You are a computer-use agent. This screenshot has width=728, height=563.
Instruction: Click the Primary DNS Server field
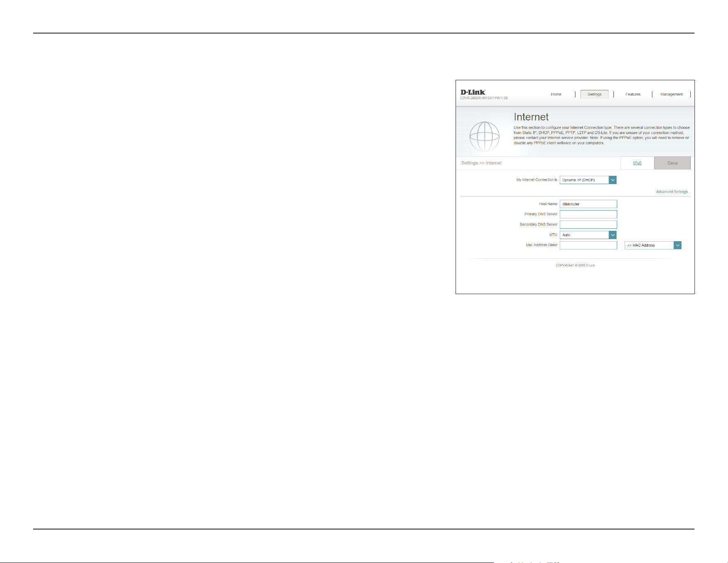click(x=588, y=214)
